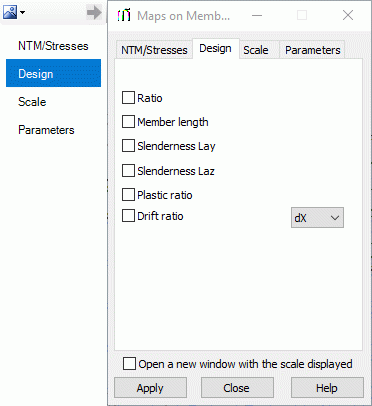Close the Maps on Members window

click(x=348, y=15)
